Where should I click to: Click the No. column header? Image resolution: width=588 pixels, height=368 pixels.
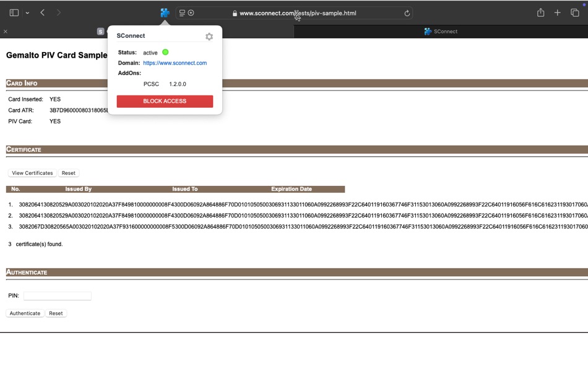pyautogui.click(x=15, y=189)
